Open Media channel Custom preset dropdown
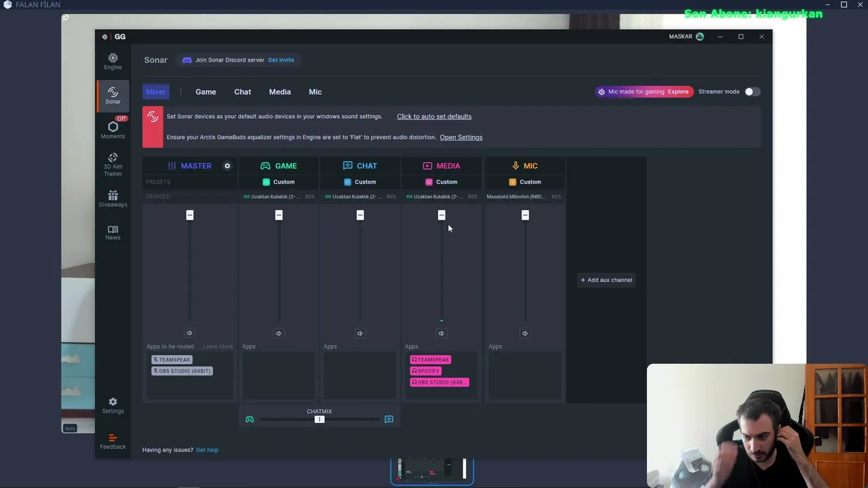 [x=441, y=182]
